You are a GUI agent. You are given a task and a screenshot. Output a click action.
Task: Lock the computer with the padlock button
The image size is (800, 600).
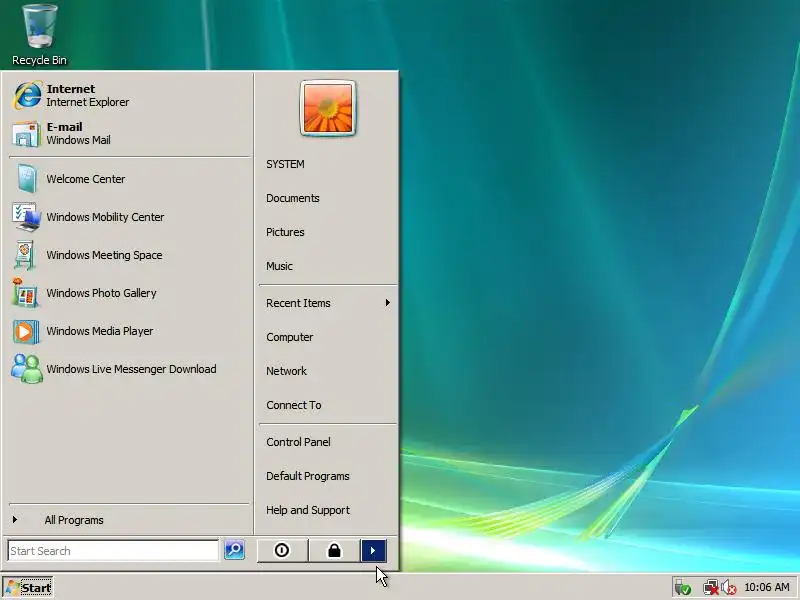click(334, 551)
